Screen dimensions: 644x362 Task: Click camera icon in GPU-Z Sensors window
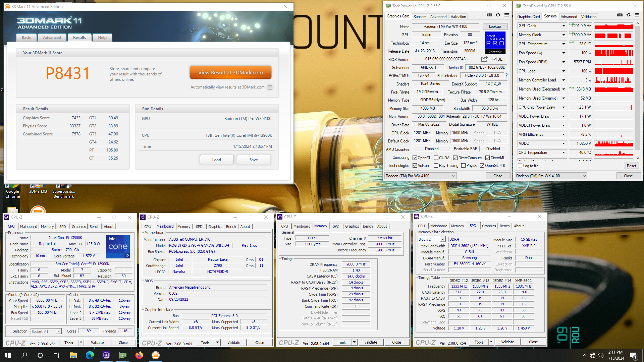point(620,15)
